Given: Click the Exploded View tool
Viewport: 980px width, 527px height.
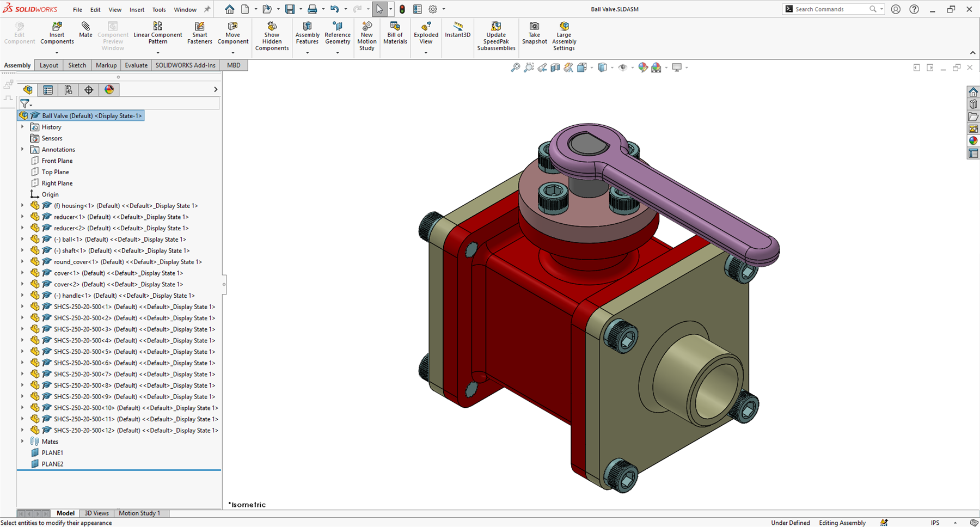Looking at the screenshot, I should [x=426, y=33].
